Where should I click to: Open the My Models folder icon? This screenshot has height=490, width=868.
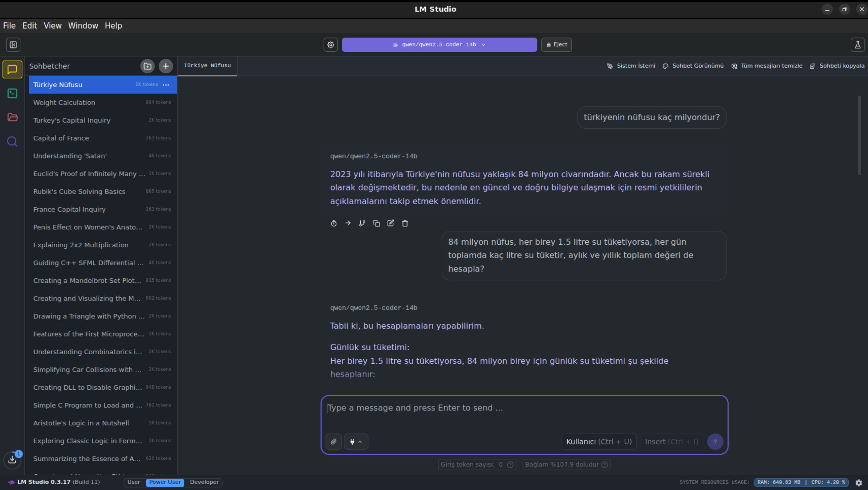pyautogui.click(x=13, y=117)
